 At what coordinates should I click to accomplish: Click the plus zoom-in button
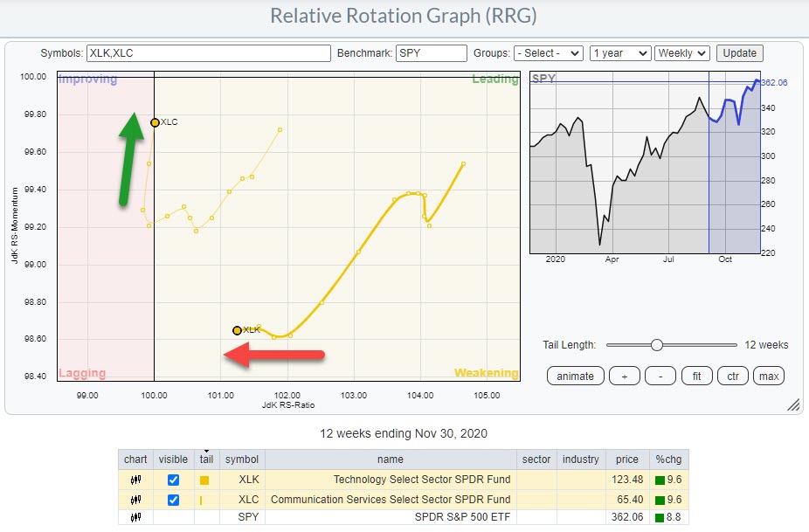[x=624, y=377]
